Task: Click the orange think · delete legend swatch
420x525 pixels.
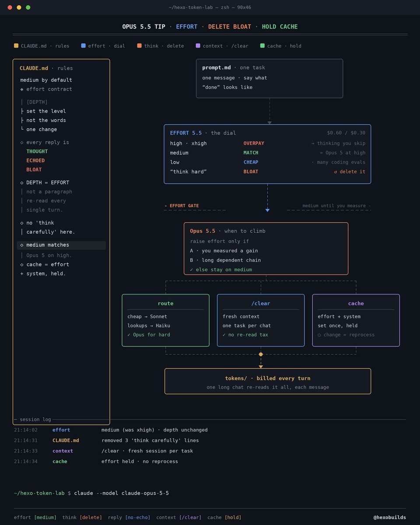Action: click(x=139, y=46)
